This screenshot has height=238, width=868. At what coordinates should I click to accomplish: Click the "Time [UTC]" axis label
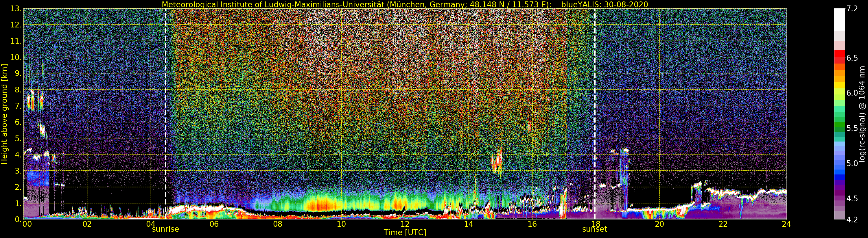405,233
